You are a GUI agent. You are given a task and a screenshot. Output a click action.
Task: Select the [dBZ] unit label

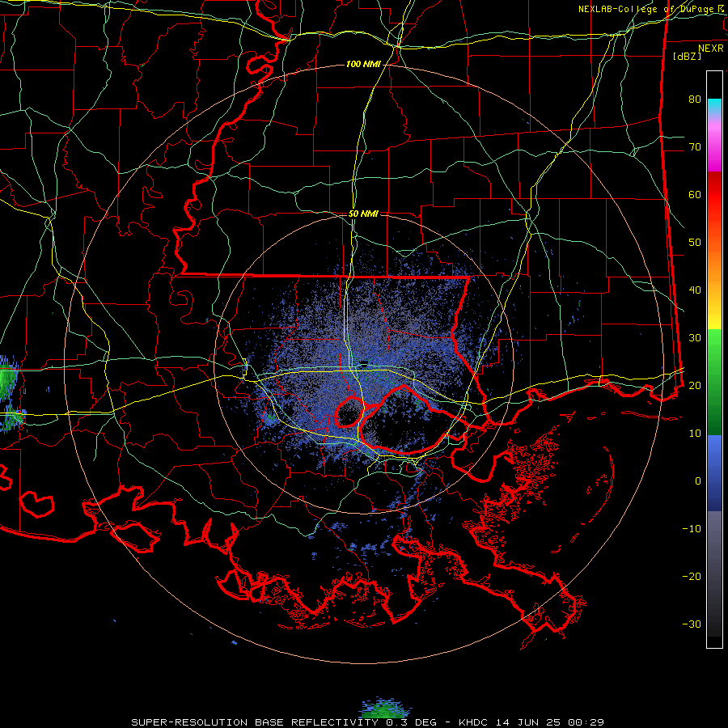click(688, 56)
